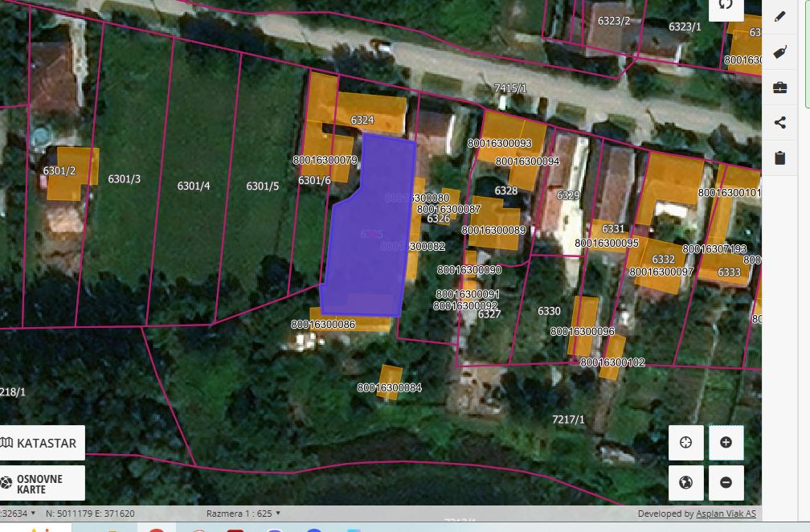
Task: Open the OSNOVNE KARTE basemap panel
Action: [40, 484]
